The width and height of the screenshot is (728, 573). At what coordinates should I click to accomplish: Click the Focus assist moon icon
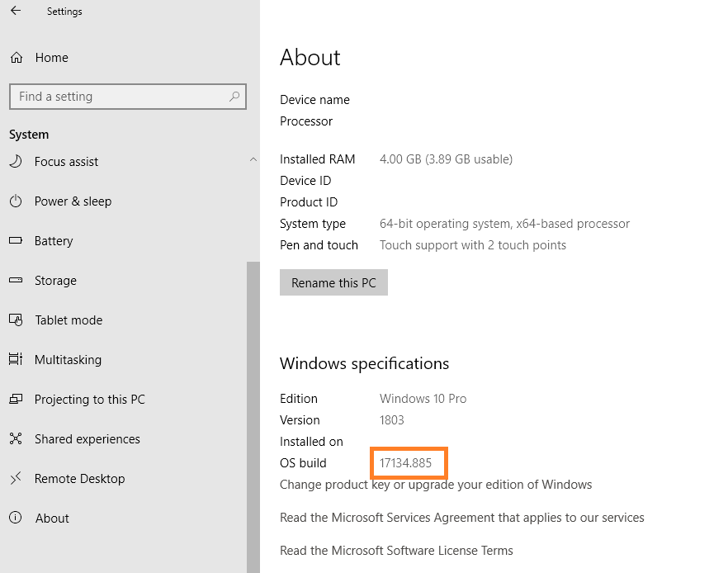[16, 162]
